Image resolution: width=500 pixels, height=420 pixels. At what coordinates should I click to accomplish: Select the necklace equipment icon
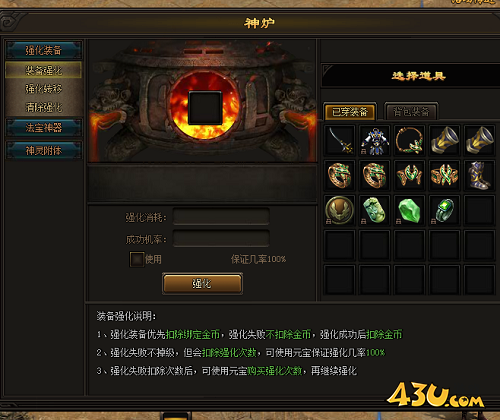[x=409, y=140]
